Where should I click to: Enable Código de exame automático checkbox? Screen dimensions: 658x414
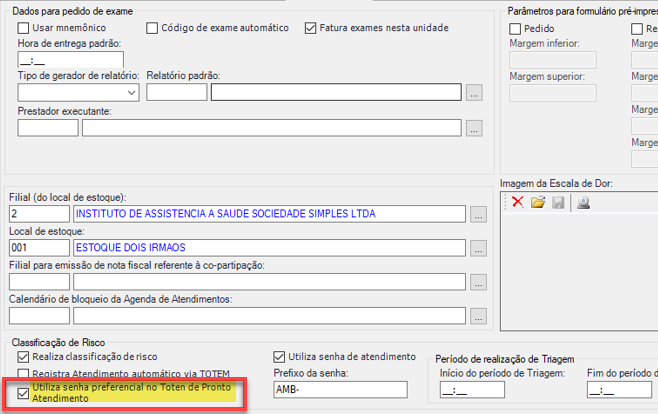click(x=152, y=28)
